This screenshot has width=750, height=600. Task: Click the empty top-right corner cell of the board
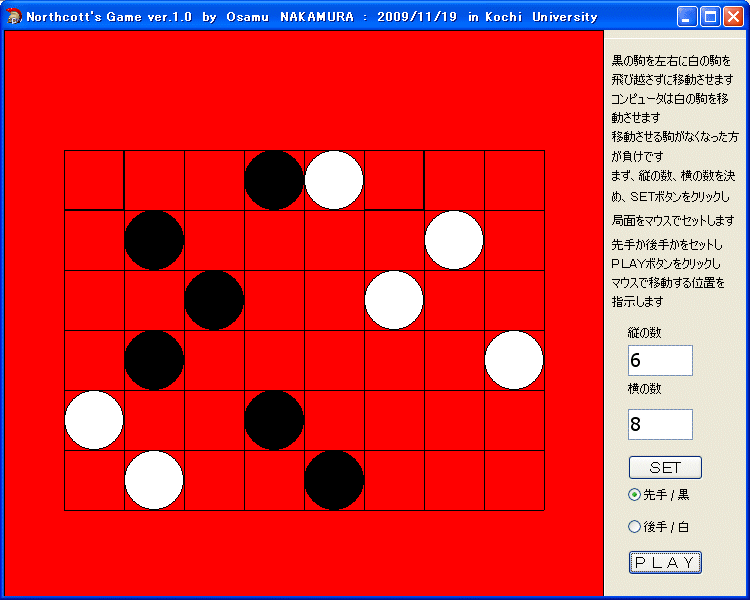tap(514, 180)
